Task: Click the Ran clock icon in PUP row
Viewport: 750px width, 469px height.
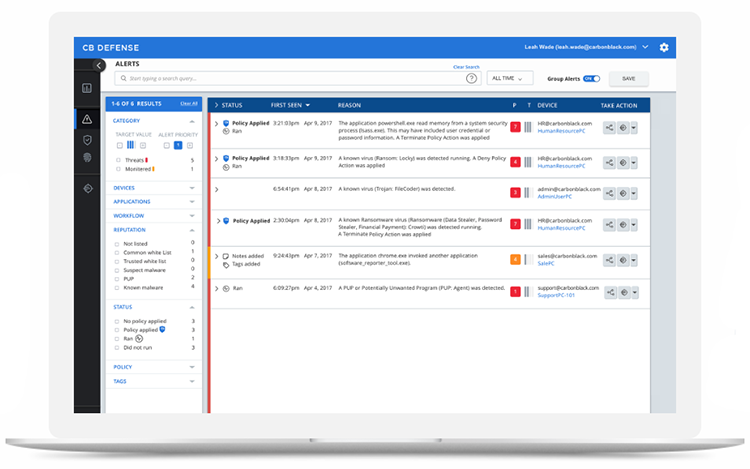Action: click(226, 288)
